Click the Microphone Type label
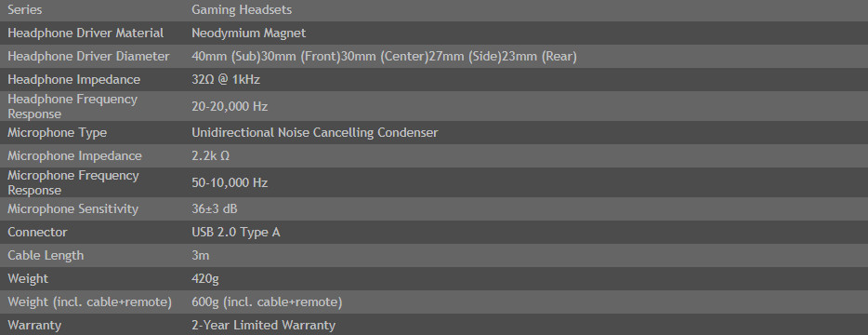The width and height of the screenshot is (868, 335). click(58, 133)
